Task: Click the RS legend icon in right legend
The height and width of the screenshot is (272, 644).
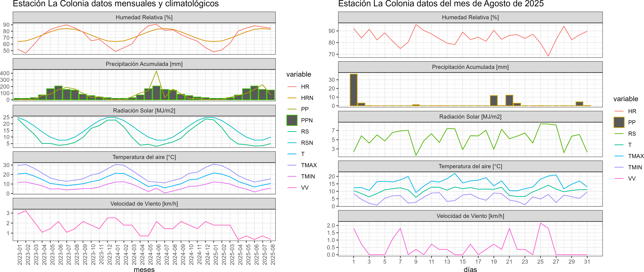Action: [619, 134]
